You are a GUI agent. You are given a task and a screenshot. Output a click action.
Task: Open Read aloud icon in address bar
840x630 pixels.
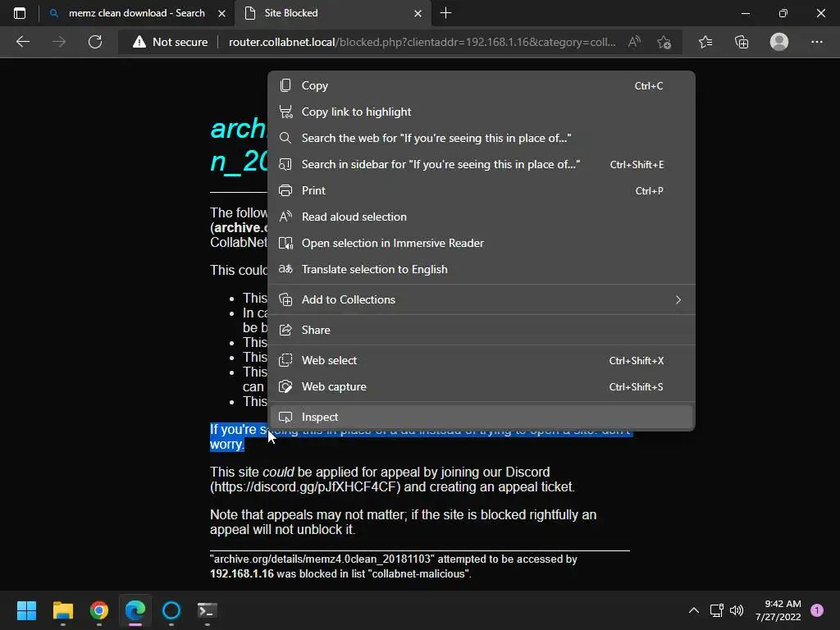[635, 42]
